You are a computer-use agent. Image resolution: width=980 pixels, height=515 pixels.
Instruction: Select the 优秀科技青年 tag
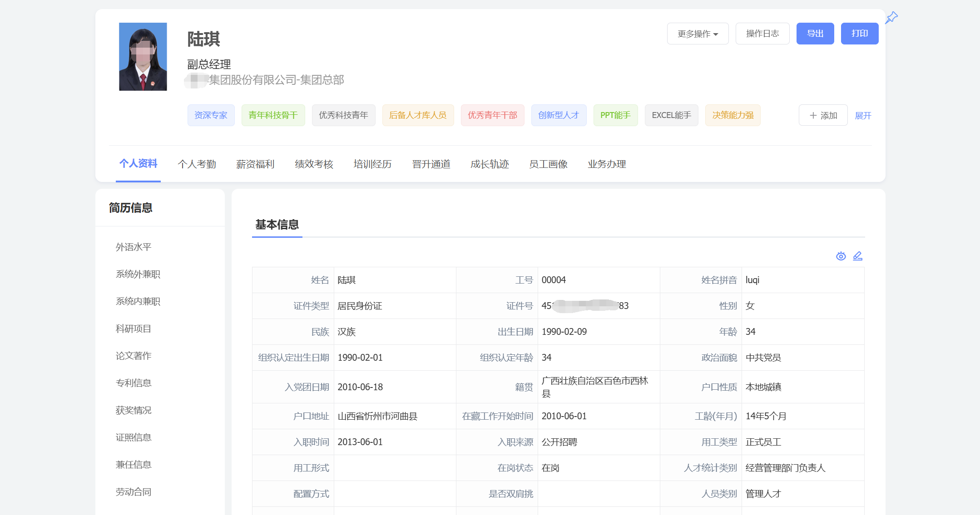[x=343, y=115]
